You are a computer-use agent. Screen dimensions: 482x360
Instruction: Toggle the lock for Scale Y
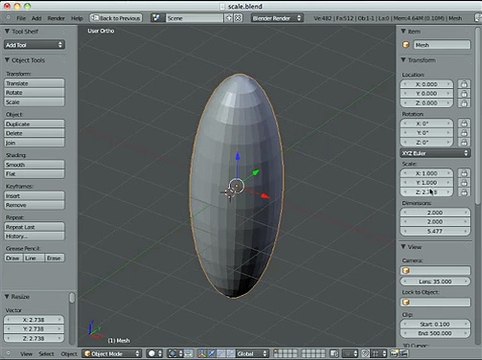[464, 182]
